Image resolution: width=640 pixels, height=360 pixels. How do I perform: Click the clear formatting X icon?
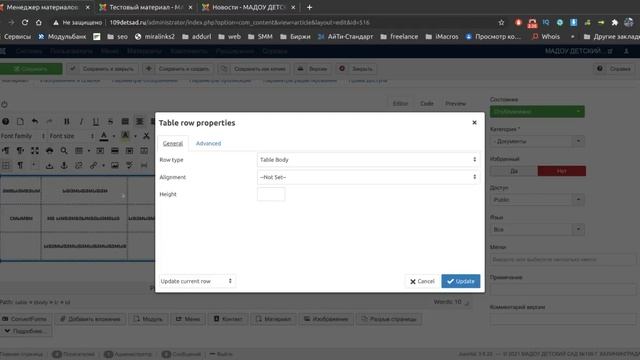pyautogui.click(x=146, y=136)
